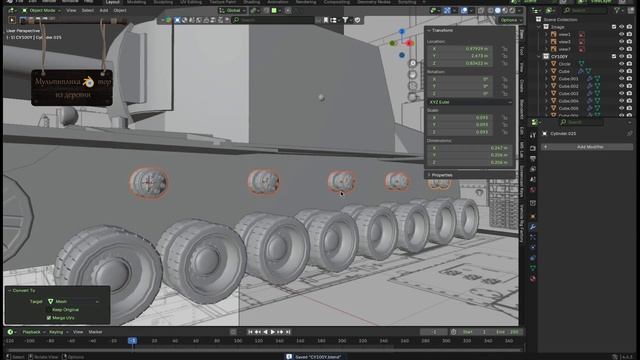Screen dimensions: 640x360
Task: Toggle the snapping green icon
Action: pos(274,10)
